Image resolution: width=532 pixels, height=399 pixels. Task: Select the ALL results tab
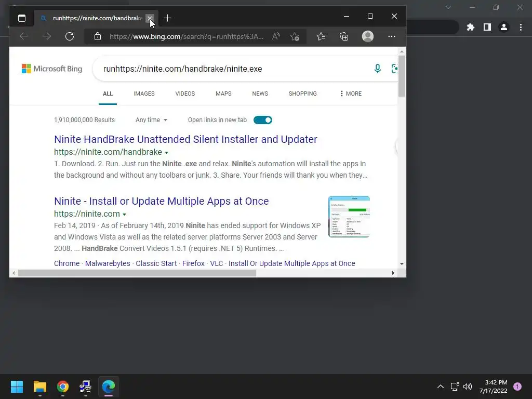tap(108, 94)
